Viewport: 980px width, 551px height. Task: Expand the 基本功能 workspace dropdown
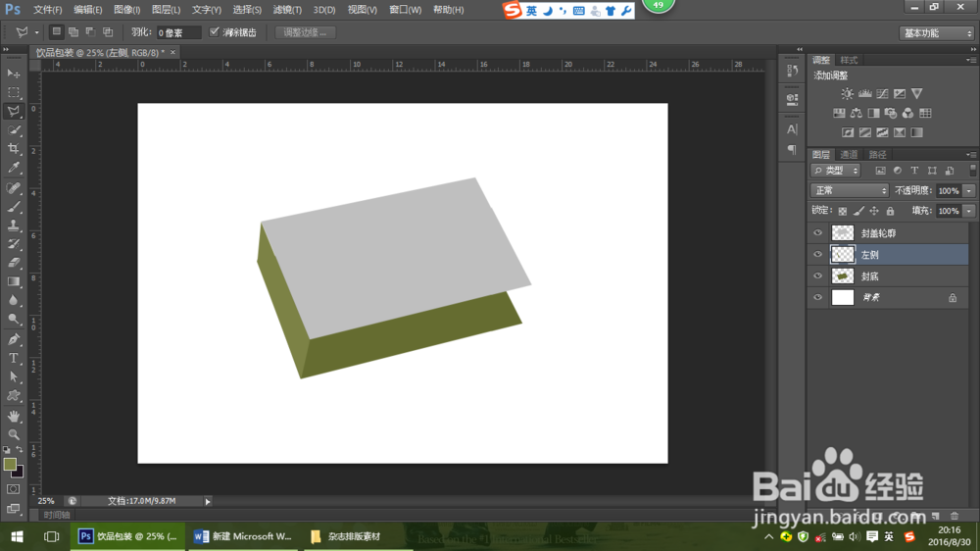(936, 32)
